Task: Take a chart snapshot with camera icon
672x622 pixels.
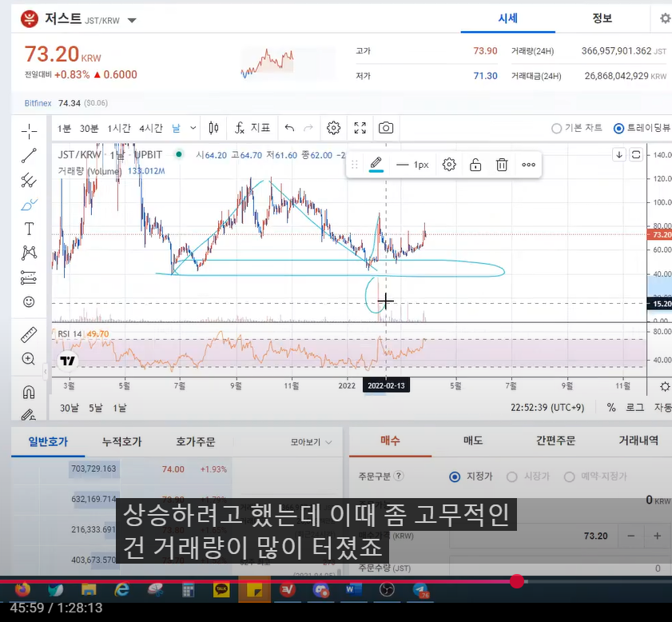Action: [x=386, y=128]
